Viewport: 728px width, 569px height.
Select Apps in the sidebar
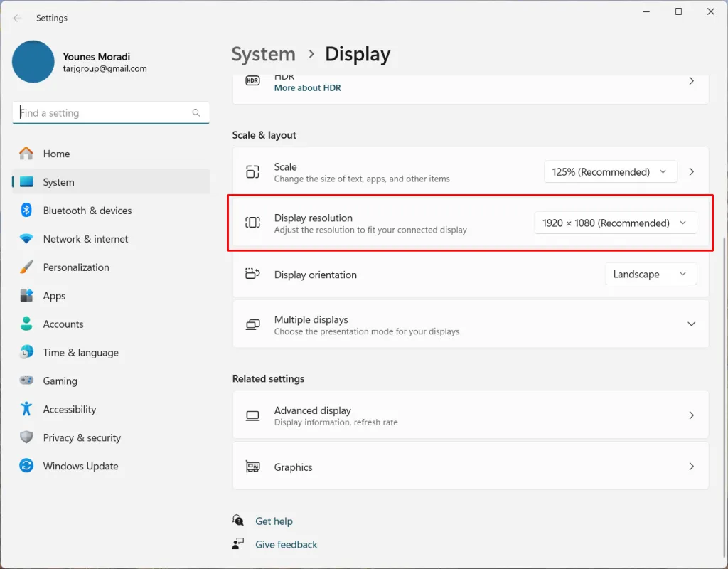click(x=54, y=296)
